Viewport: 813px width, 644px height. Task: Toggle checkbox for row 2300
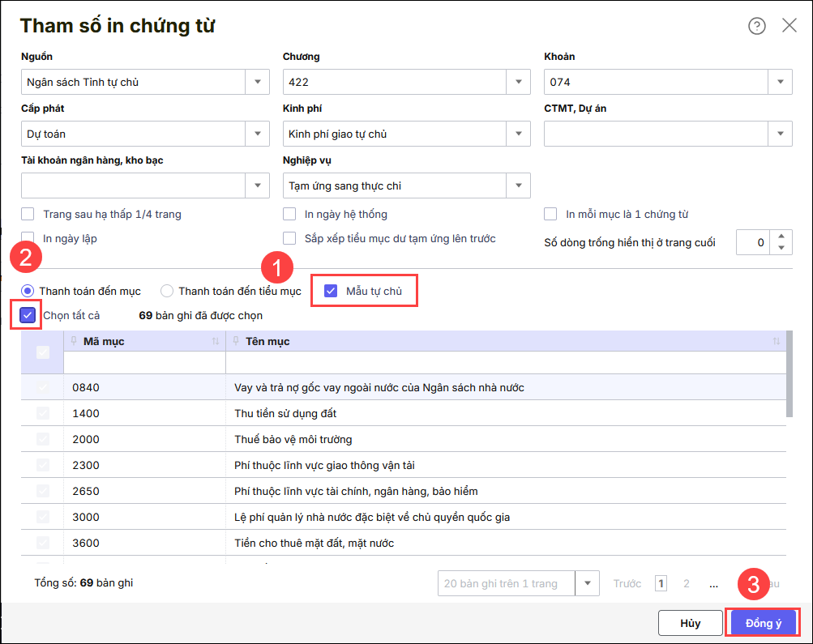pos(43,465)
